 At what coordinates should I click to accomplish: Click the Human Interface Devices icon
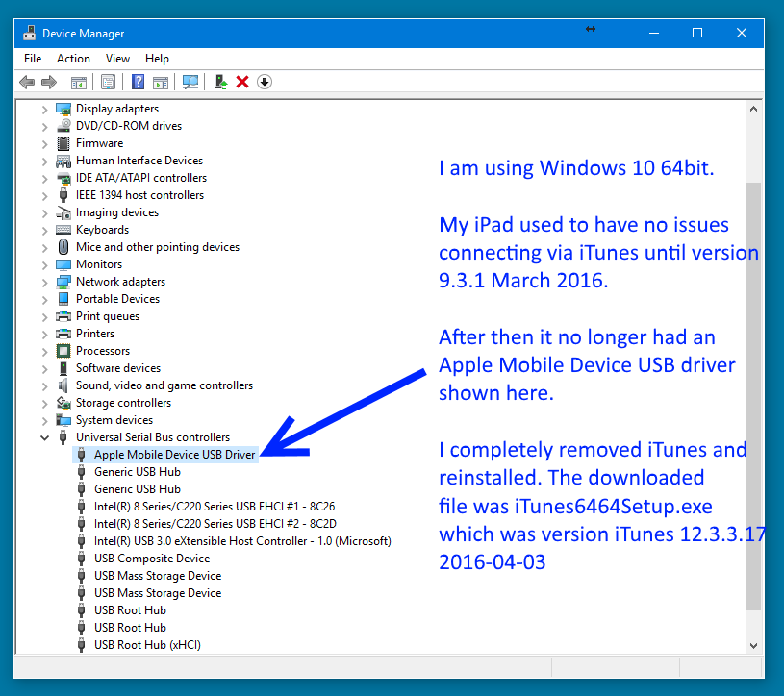tap(63, 161)
